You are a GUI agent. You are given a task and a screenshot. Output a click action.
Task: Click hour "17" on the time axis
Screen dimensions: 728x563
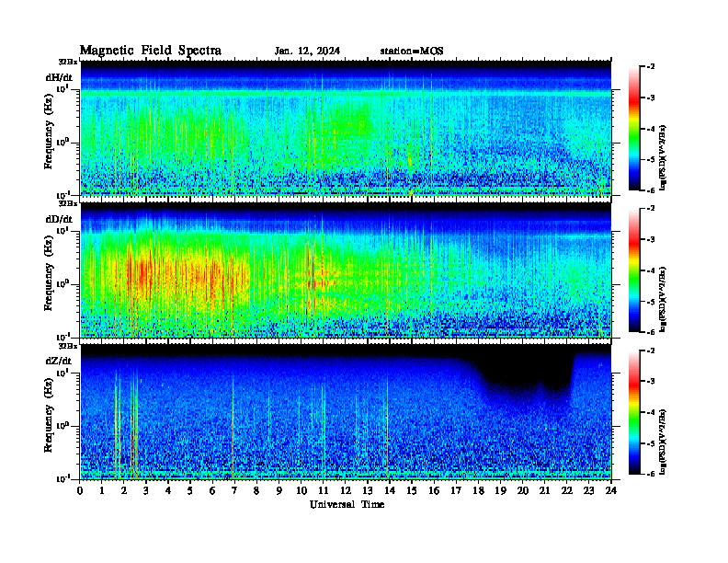456,490
